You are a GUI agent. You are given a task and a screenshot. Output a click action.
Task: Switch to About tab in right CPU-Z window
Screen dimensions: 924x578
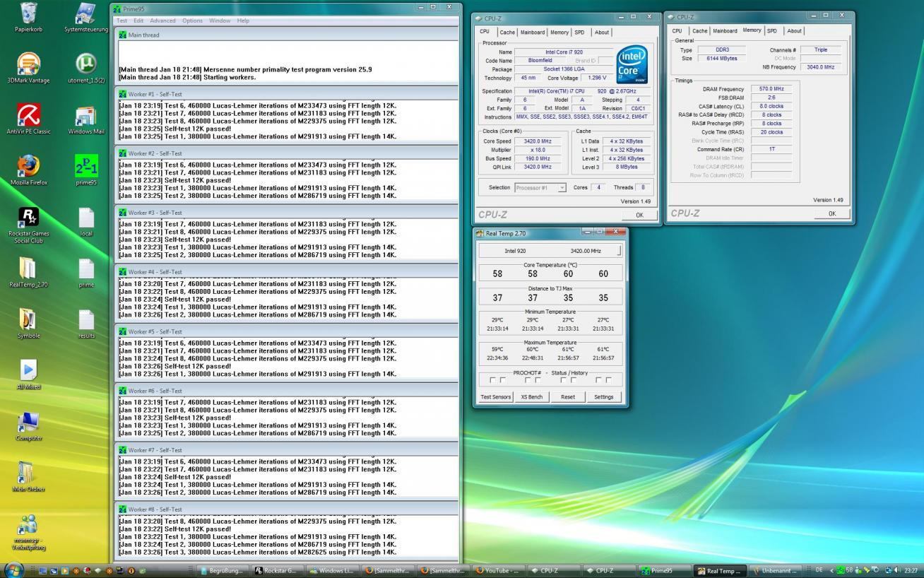point(795,31)
